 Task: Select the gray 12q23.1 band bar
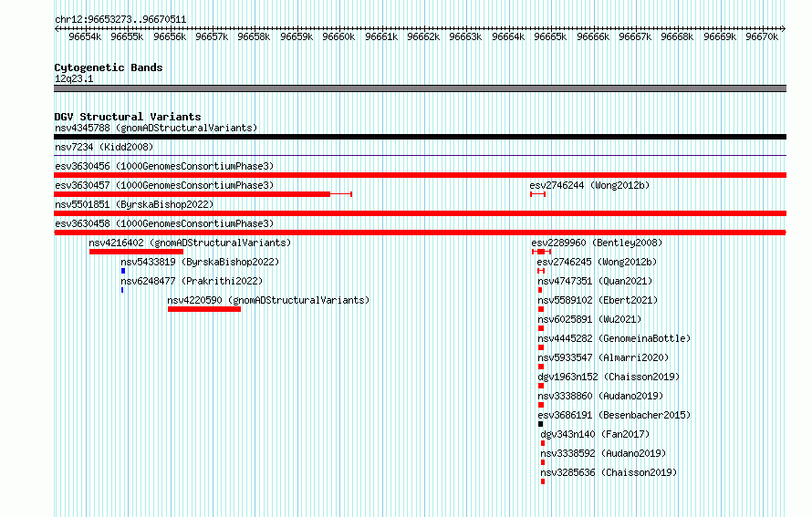pos(420,88)
